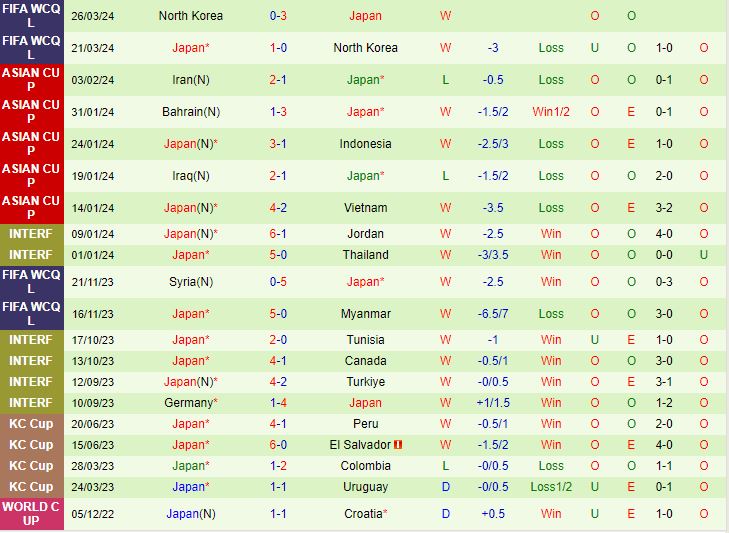Select the Germany home team link
The image size is (729, 533).
[187, 403]
